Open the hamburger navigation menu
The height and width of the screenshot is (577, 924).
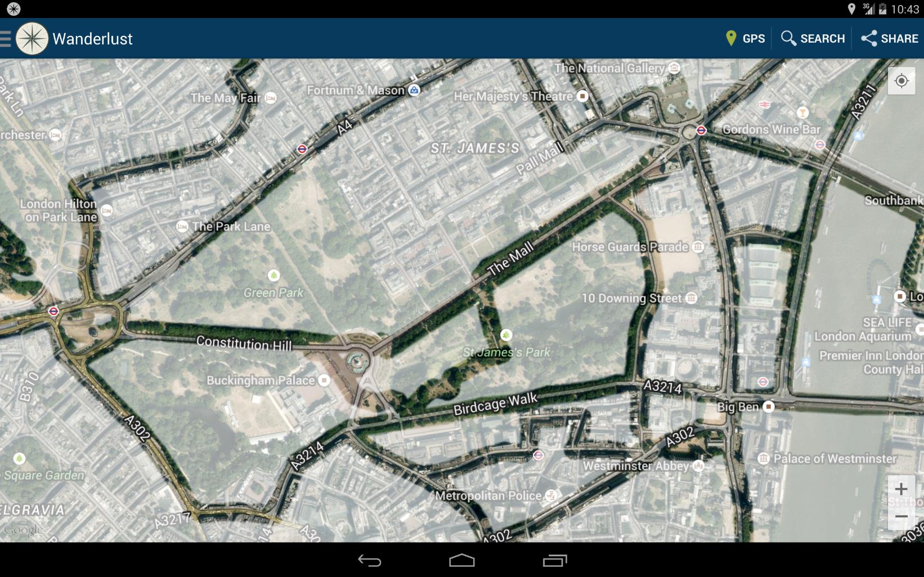[6, 39]
